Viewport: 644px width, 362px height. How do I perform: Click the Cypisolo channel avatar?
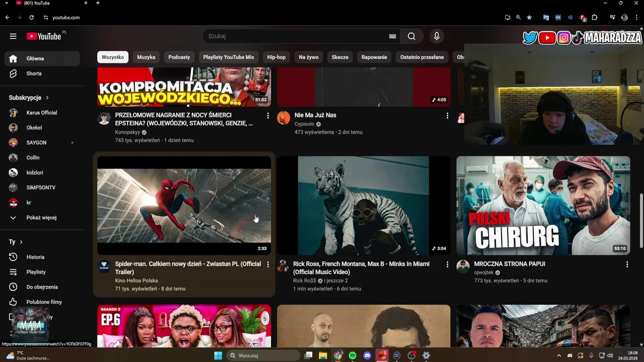pos(284,118)
